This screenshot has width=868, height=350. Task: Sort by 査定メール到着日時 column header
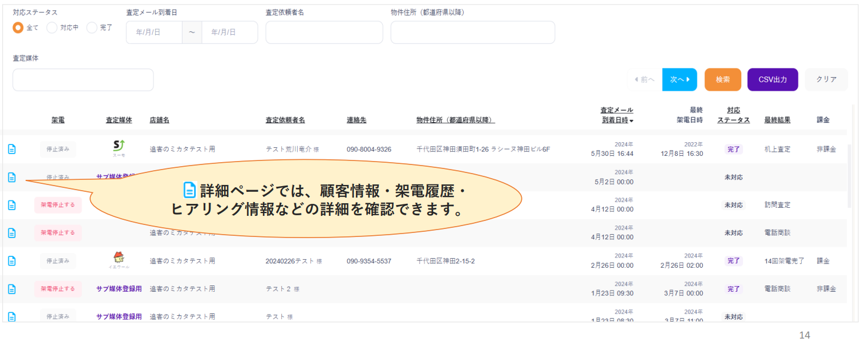(617, 115)
